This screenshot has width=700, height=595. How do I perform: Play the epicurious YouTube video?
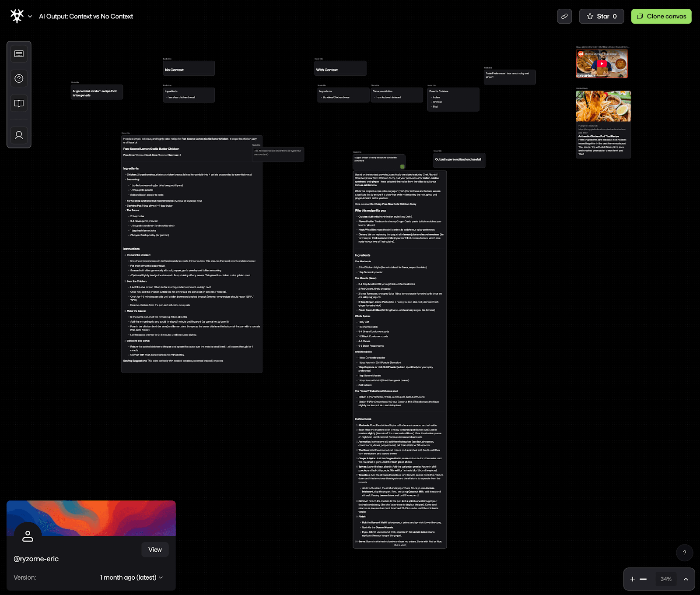click(x=602, y=63)
